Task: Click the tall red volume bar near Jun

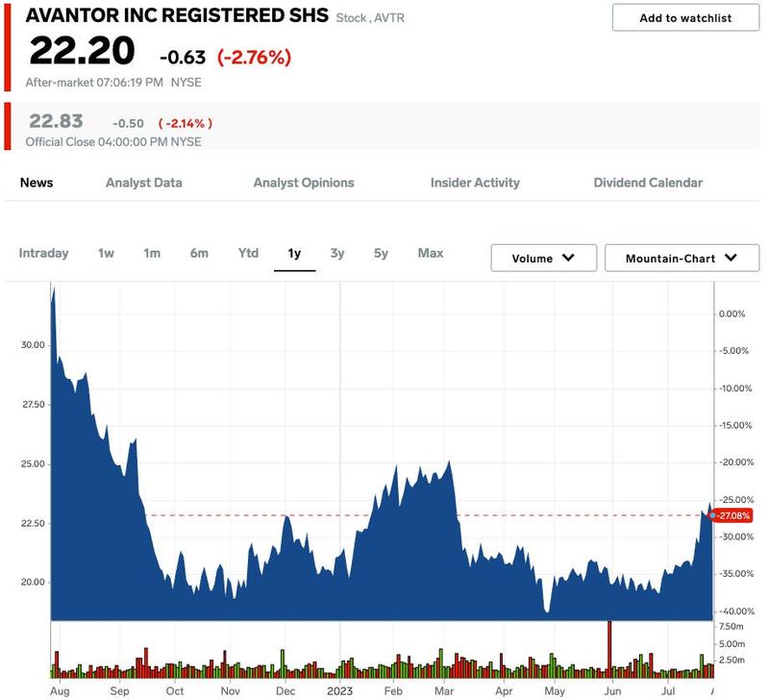Action: tap(609, 649)
